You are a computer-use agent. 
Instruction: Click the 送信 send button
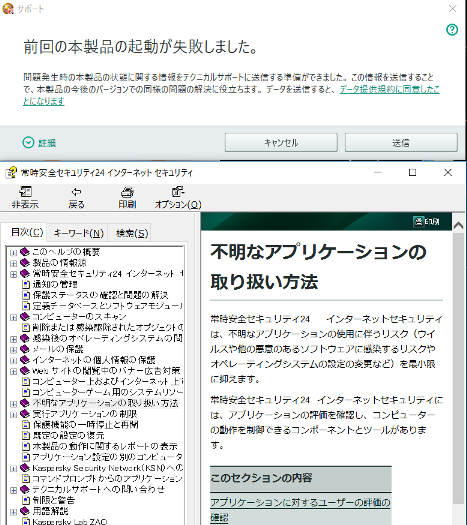pos(401,143)
